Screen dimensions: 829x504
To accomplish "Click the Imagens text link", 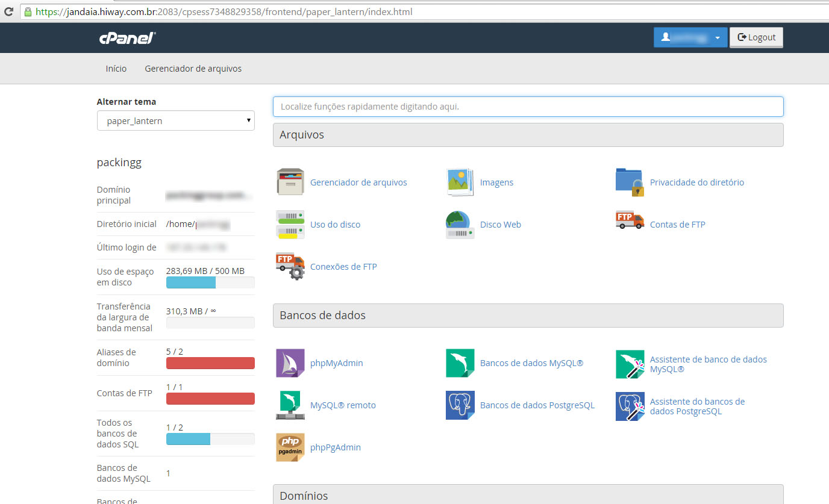I will (x=497, y=182).
